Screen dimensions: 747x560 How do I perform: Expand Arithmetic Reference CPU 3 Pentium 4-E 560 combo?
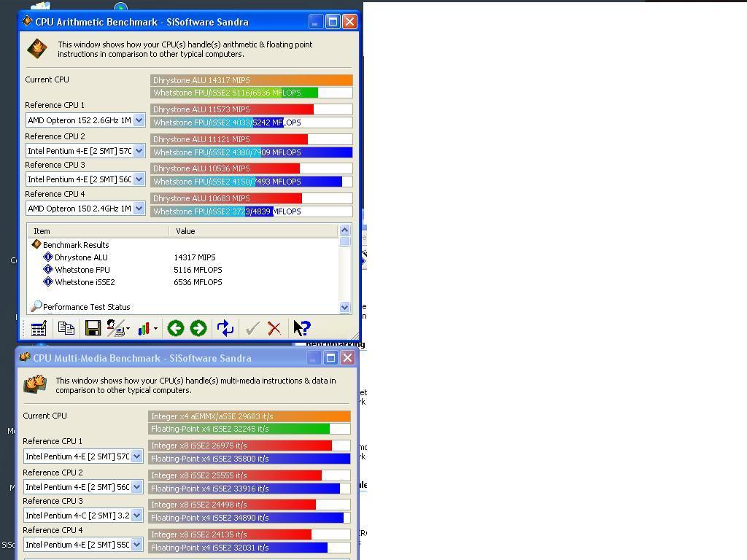pyautogui.click(x=139, y=179)
